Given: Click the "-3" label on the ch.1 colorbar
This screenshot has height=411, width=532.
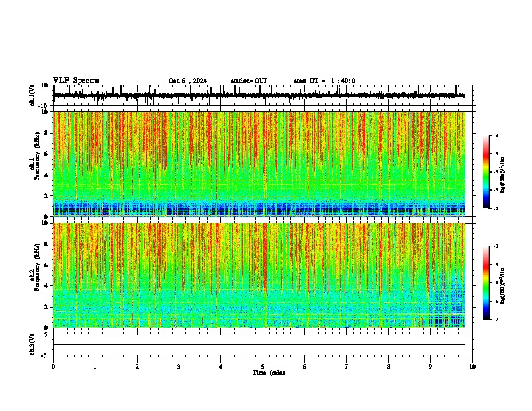Looking at the screenshot, I should click(x=495, y=135).
